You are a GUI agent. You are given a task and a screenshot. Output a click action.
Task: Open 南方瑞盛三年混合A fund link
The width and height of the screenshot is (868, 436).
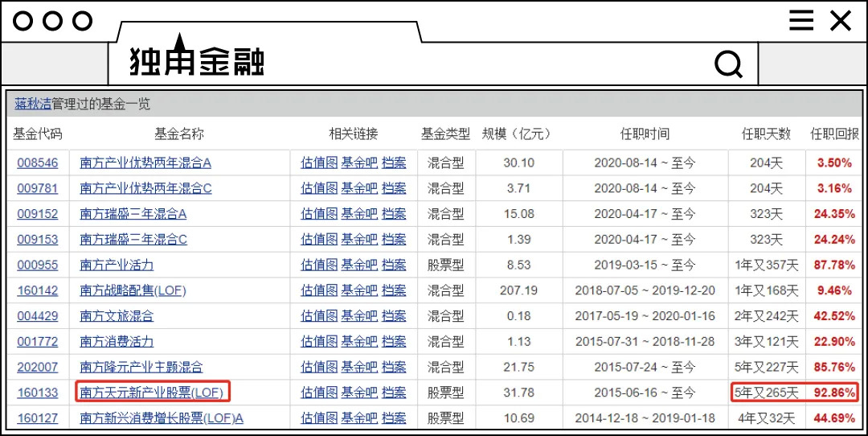(133, 214)
